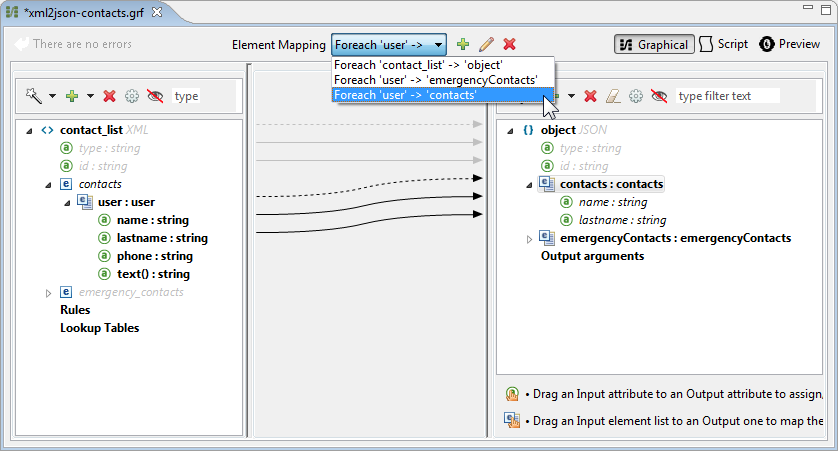Click the green plus add icon in left panel
This screenshot has height=451, width=838.
pos(72,96)
